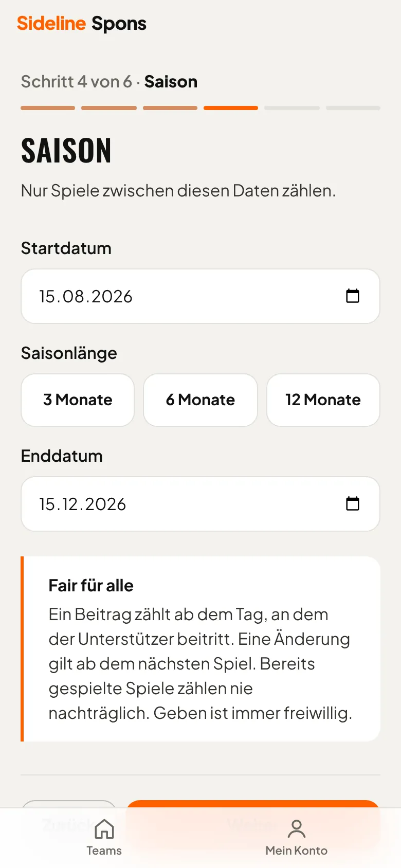Select the 3 Monate season length
Viewport: 401px width, 868px height.
(78, 400)
